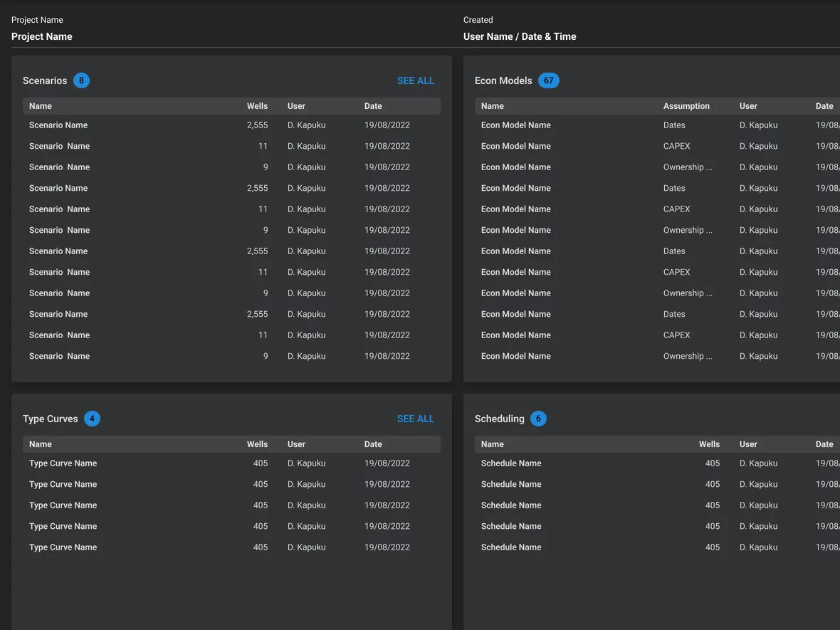Click the Scheduling panel title
This screenshot has width=840, height=630.
tap(499, 419)
